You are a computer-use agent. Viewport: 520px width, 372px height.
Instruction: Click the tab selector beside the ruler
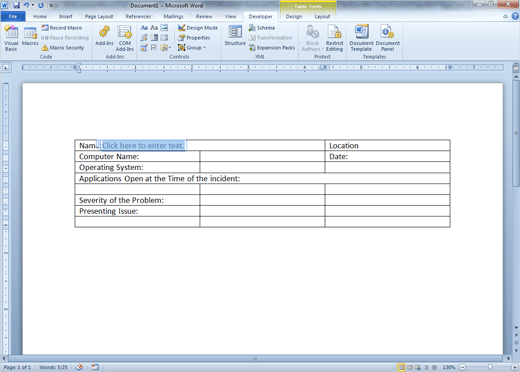coord(6,68)
